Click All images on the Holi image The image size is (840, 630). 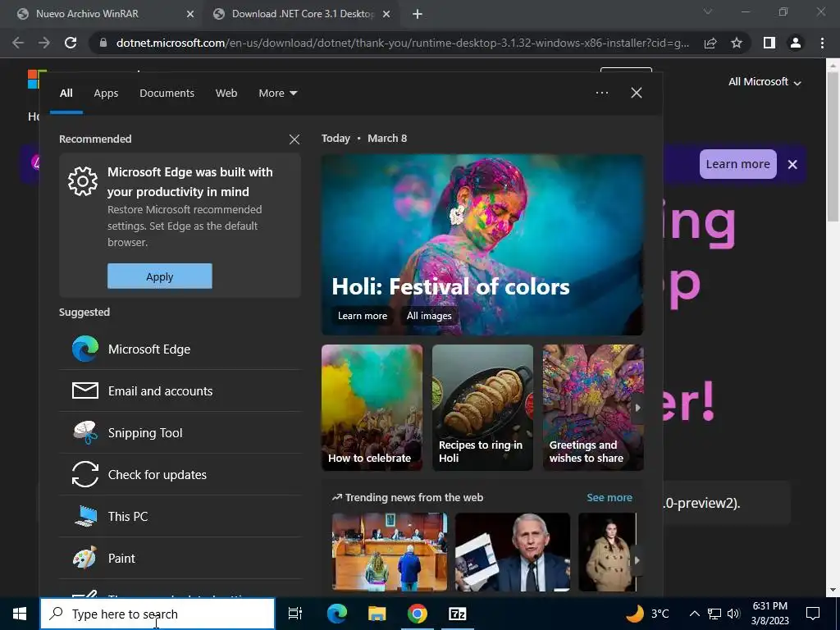click(428, 316)
